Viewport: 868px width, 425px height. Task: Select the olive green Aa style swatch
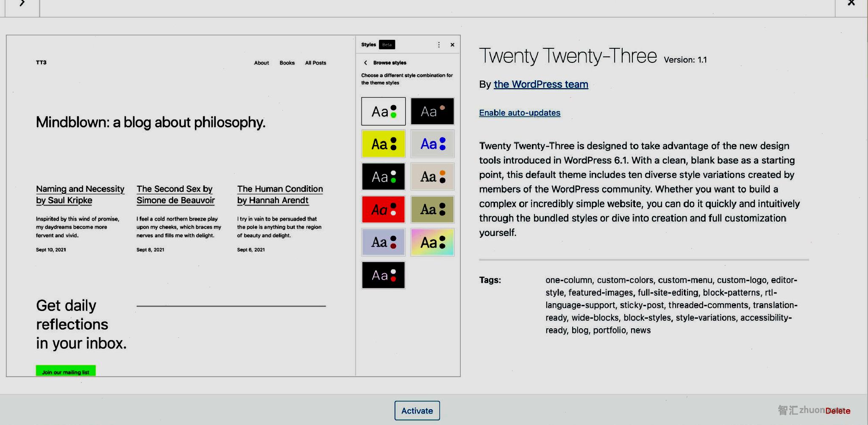click(432, 209)
